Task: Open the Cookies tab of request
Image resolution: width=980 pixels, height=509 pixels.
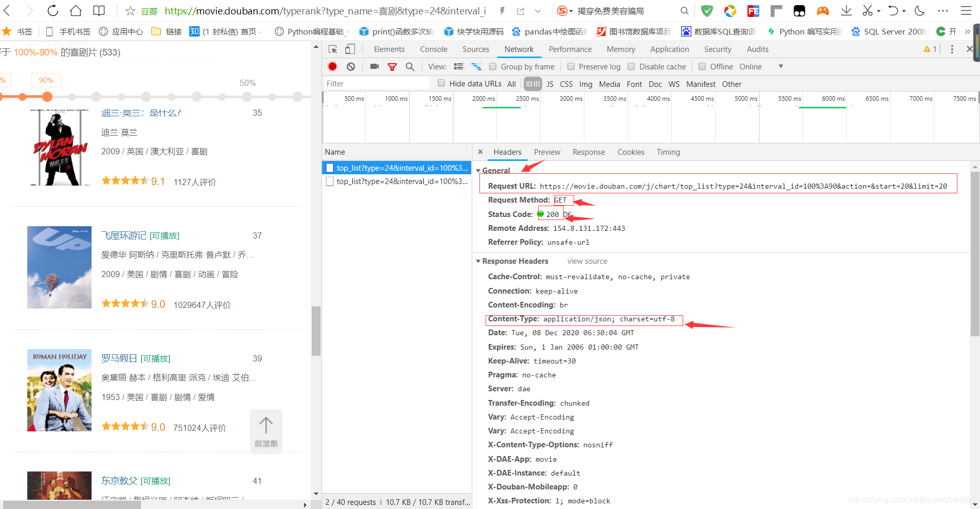Action: [x=631, y=152]
